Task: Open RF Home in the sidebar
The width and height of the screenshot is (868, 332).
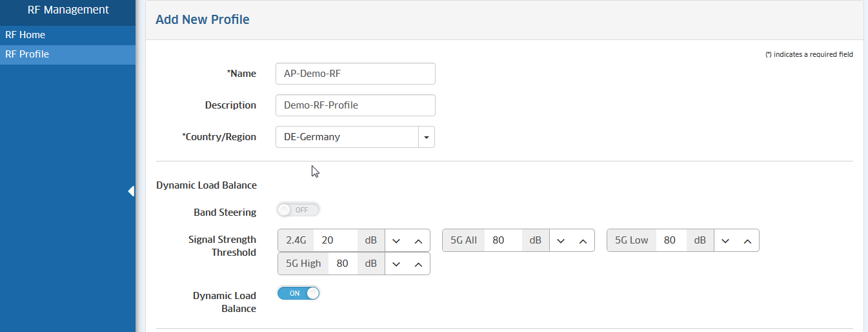Action: pyautogui.click(x=25, y=35)
